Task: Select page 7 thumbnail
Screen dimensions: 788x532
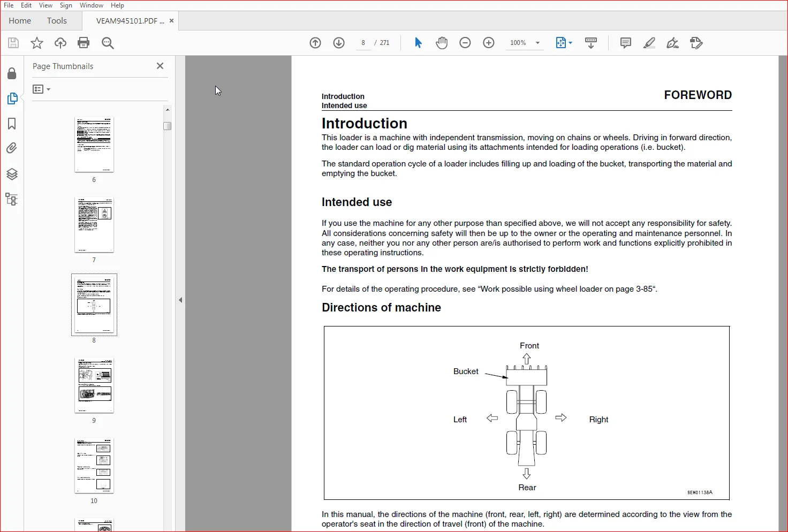Action: (94, 225)
